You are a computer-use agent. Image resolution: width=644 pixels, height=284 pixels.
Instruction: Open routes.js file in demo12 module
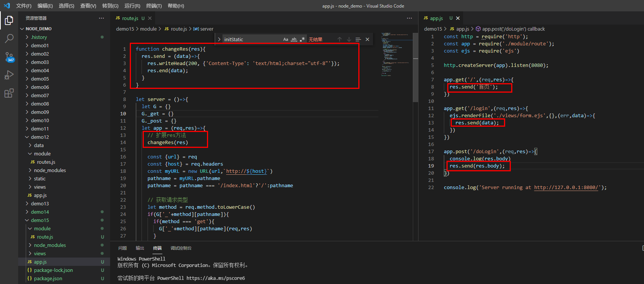tap(64, 162)
